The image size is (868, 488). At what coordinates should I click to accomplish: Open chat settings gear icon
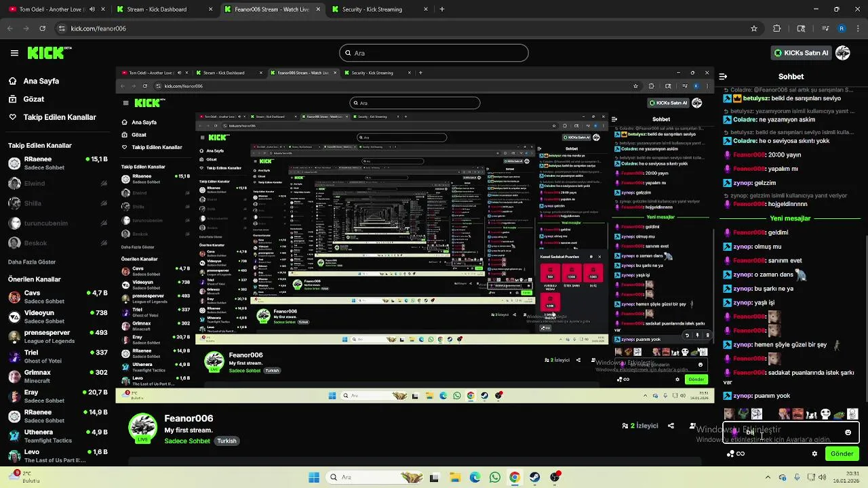[814, 453]
